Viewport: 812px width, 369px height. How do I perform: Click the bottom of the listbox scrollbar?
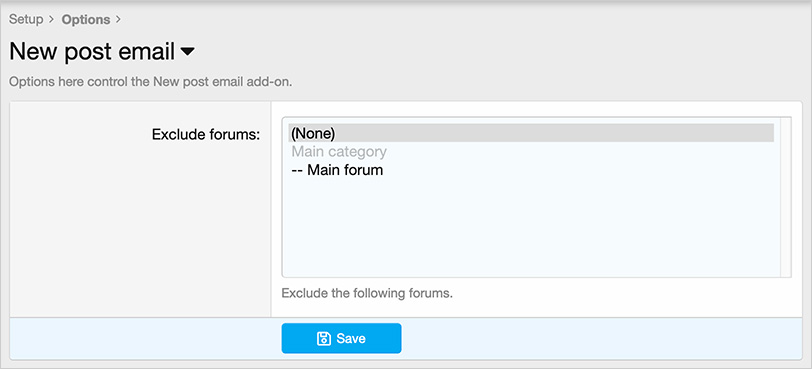(x=785, y=271)
